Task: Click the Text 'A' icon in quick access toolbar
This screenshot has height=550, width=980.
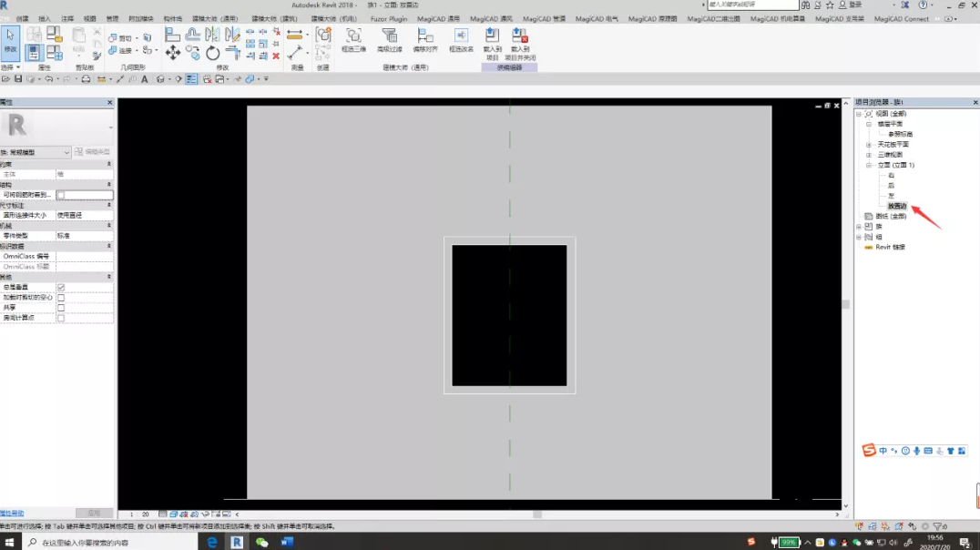Action: [145, 79]
